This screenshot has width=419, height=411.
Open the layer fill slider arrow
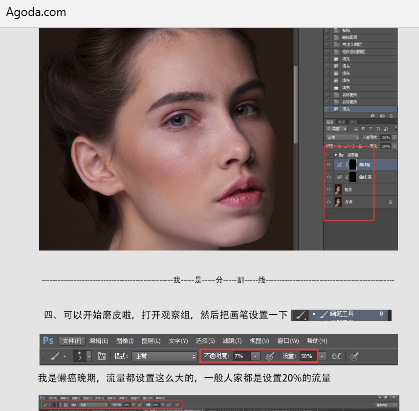394,146
